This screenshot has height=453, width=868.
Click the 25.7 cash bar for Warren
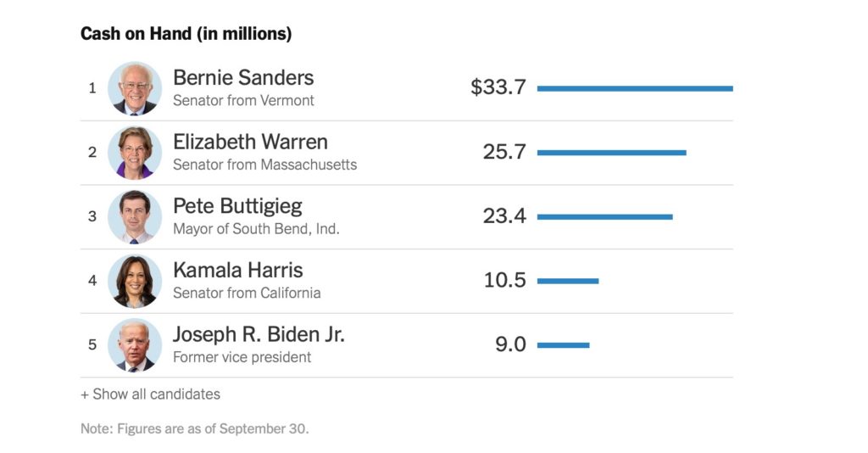coord(611,153)
